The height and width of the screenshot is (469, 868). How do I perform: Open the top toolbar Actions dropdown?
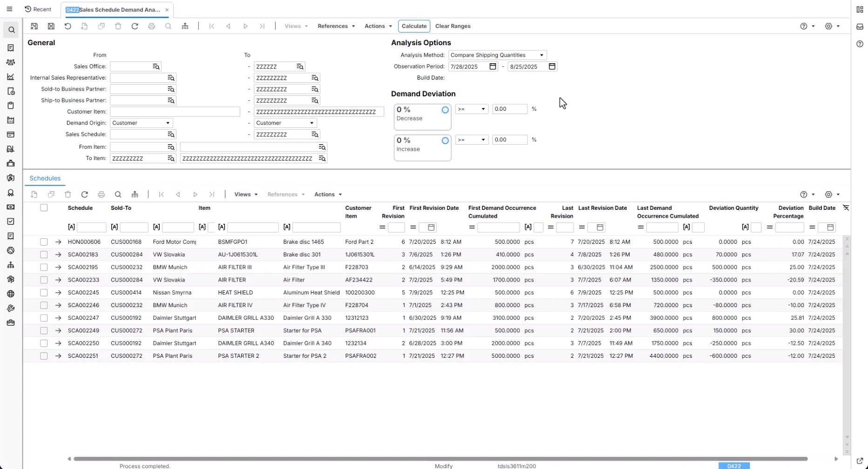(x=378, y=26)
